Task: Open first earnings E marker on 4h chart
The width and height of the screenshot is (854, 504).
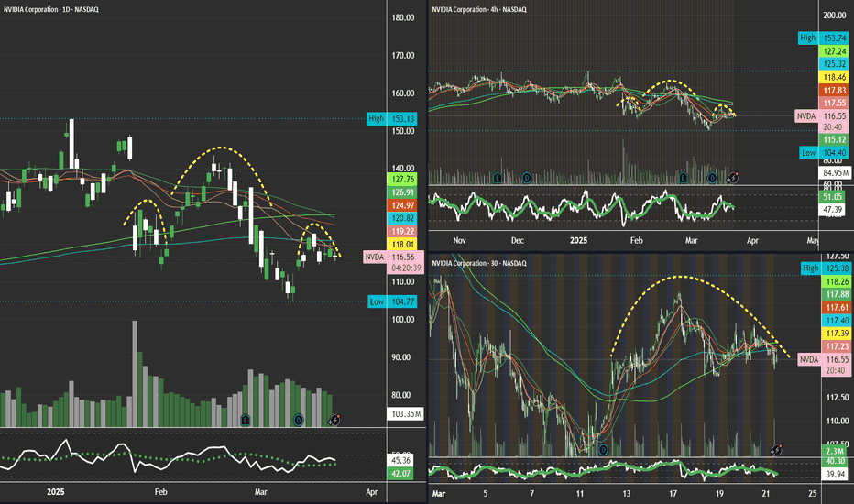Action: point(498,178)
